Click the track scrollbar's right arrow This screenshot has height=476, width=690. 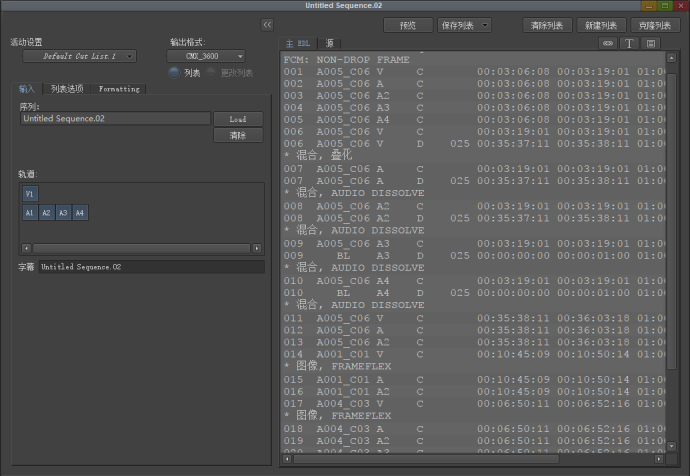click(x=257, y=248)
